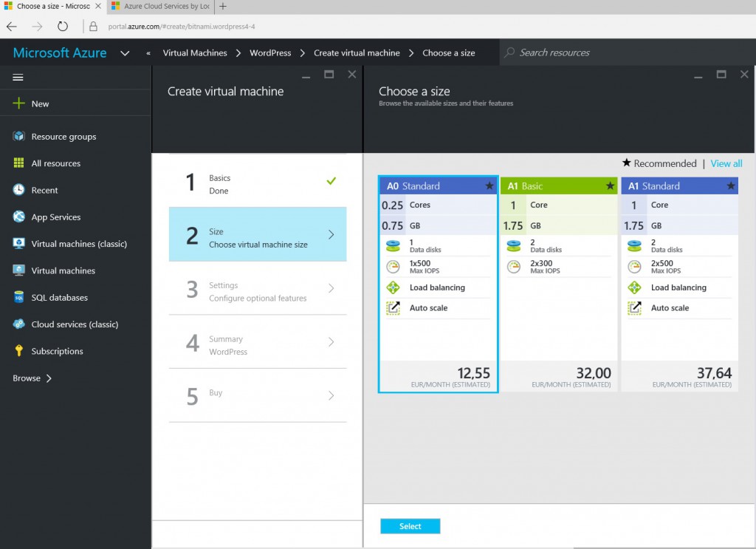Open step 3 Settings chevron
Viewport: 756px width, 549px height.
click(331, 288)
